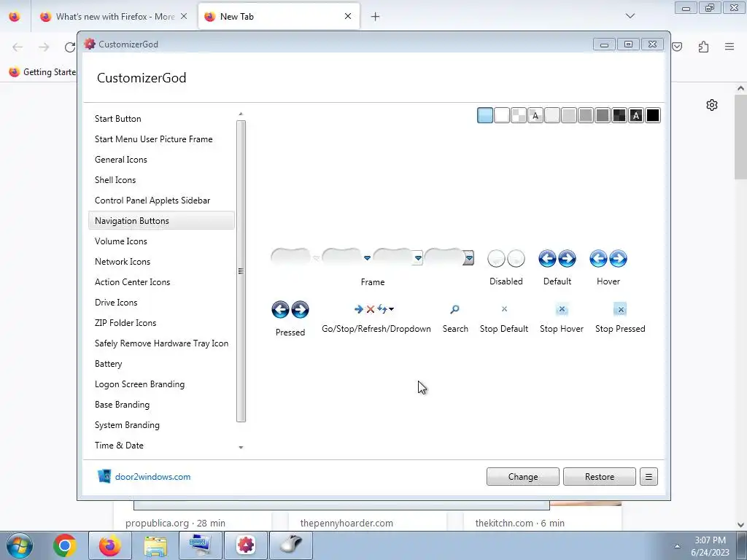
Task: Click the Firefox back arrow
Action: point(18,47)
